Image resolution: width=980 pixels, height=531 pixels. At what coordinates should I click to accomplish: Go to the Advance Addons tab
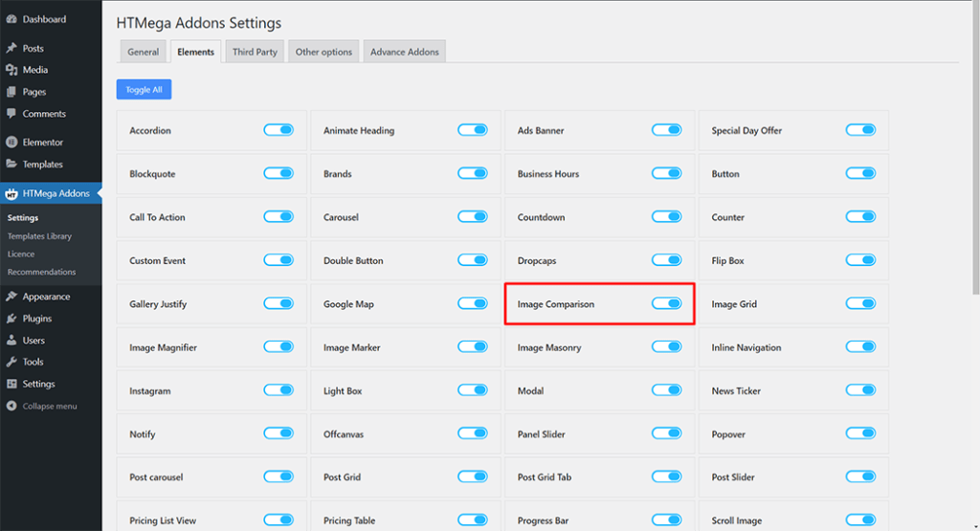tap(405, 52)
